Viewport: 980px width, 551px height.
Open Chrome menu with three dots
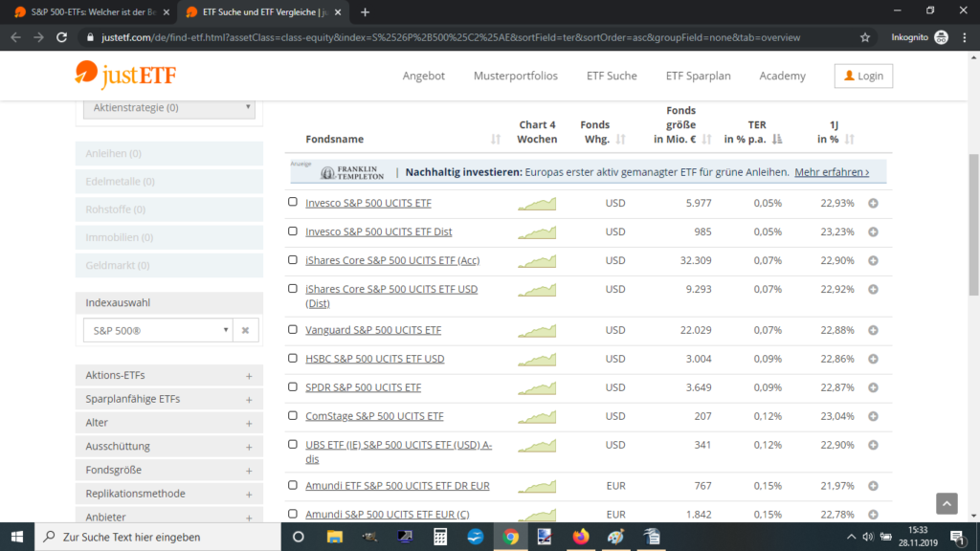[x=965, y=37]
